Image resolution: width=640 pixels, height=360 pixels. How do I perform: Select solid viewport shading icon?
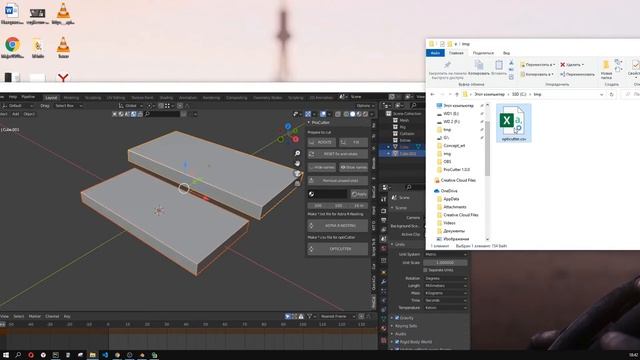click(353, 114)
